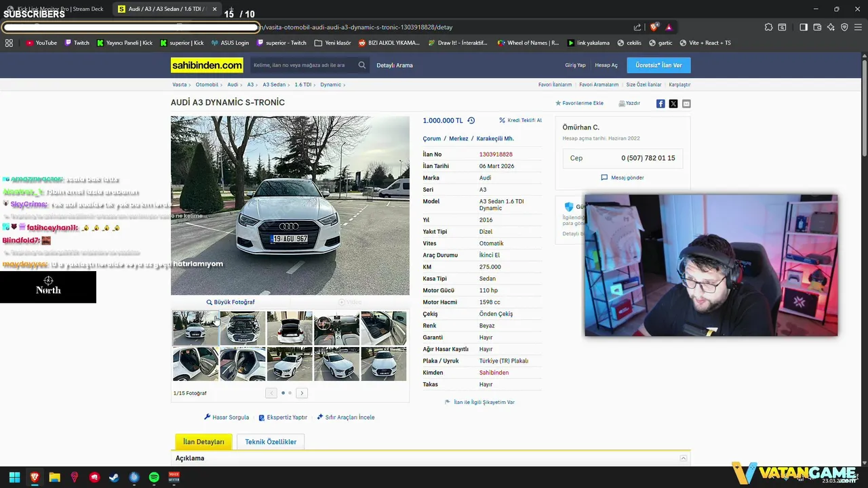Click the previous photo thumbnail page arrow

271,393
